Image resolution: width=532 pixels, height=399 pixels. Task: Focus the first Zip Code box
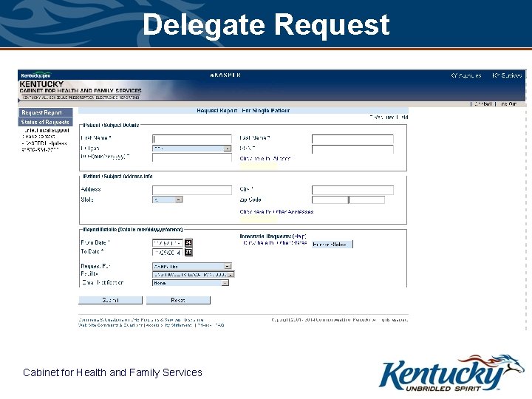tap(330, 199)
